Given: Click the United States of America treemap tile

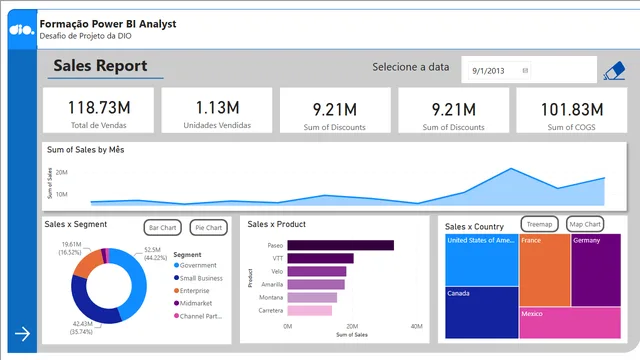Looking at the screenshot, I should pyautogui.click(x=482, y=260).
